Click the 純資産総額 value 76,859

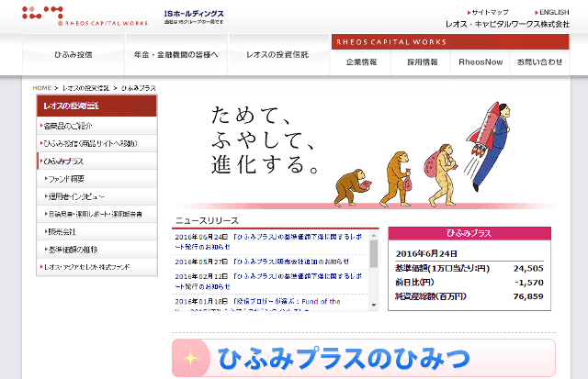coord(528,296)
